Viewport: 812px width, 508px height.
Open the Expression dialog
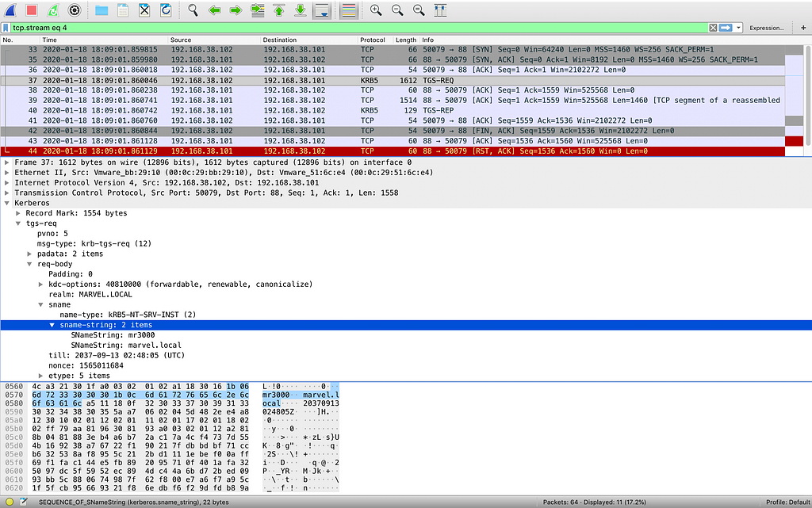767,28
